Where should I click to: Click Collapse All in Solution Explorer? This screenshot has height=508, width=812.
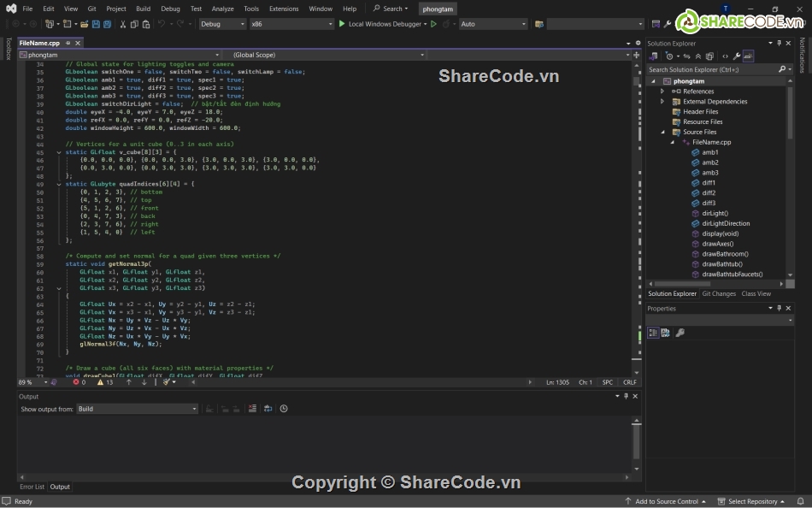tap(698, 56)
